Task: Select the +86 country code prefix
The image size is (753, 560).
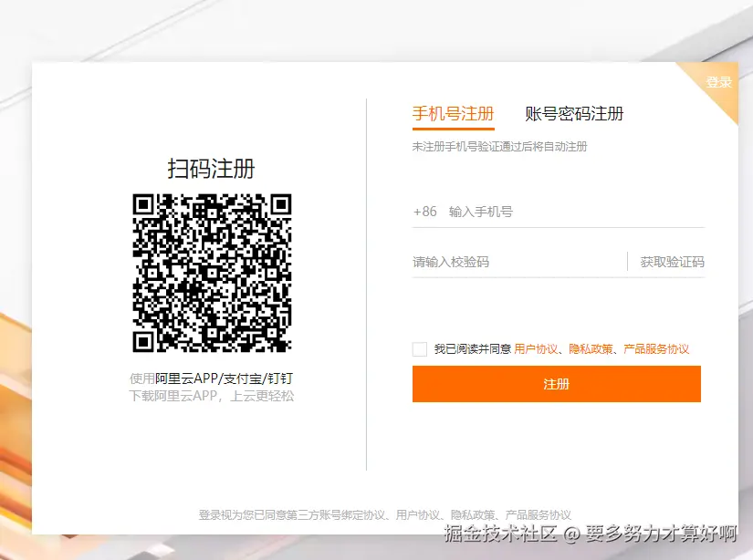Action: (425, 212)
